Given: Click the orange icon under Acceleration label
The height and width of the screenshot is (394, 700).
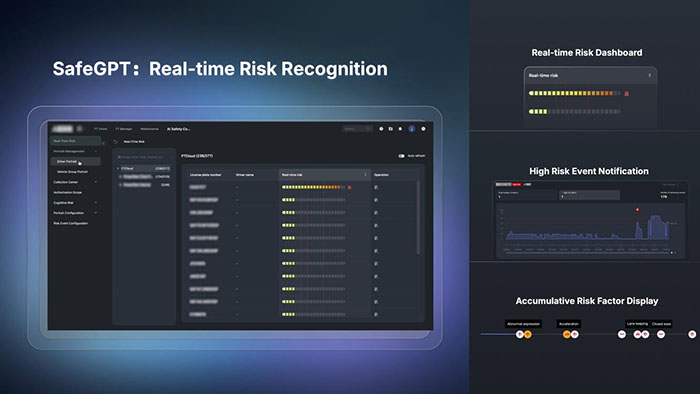Looking at the screenshot, I should pyautogui.click(x=567, y=334).
